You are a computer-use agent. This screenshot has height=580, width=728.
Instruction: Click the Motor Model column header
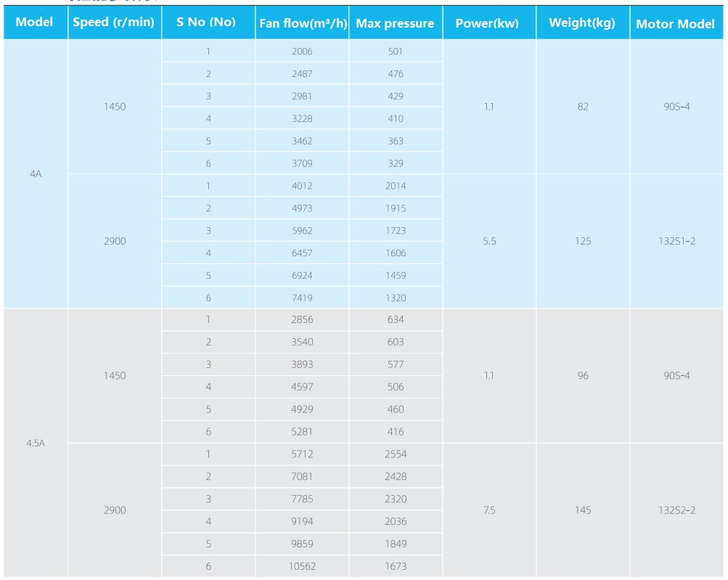click(676, 24)
